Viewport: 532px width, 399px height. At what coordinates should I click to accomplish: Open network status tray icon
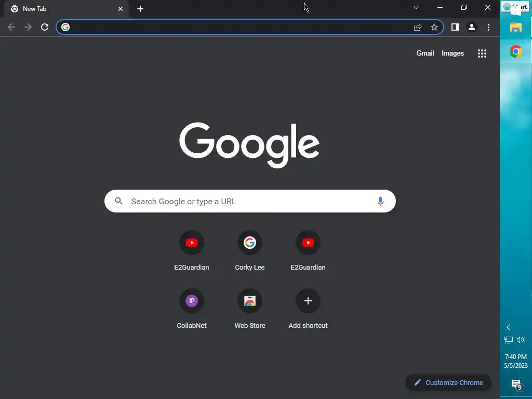point(508,340)
